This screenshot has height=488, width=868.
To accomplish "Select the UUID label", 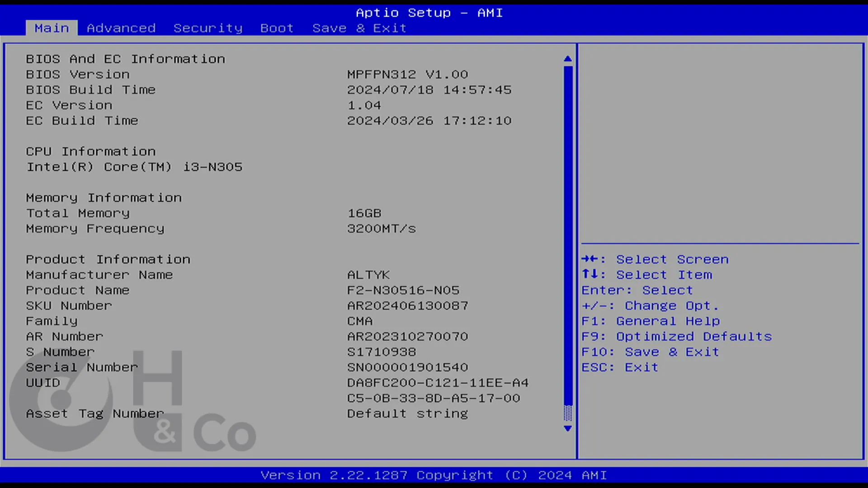I will pyautogui.click(x=43, y=383).
